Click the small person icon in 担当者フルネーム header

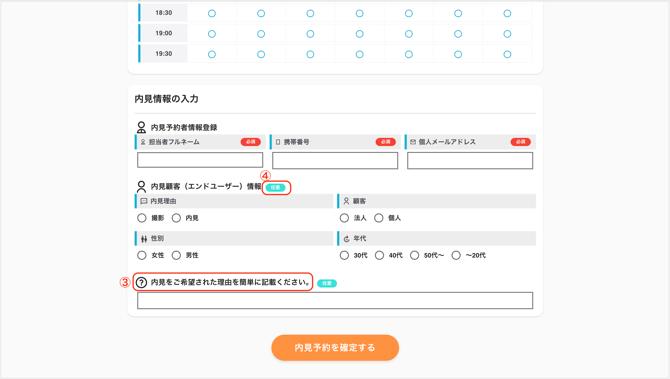coord(143,142)
